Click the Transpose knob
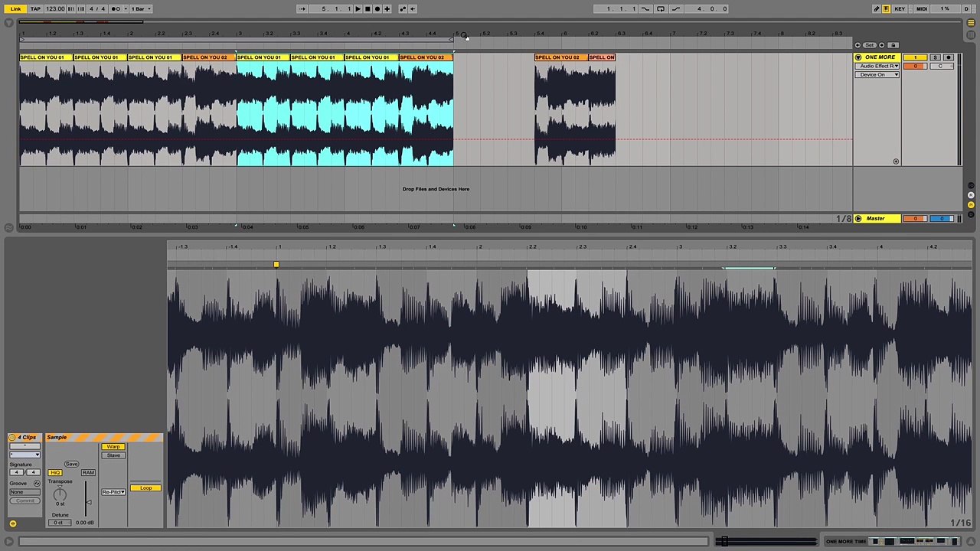The width and height of the screenshot is (980, 551). pos(60,494)
